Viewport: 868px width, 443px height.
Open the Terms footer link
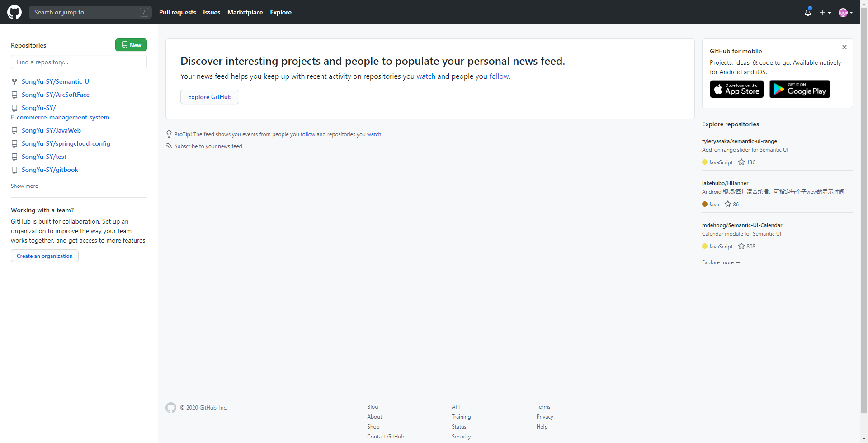543,407
